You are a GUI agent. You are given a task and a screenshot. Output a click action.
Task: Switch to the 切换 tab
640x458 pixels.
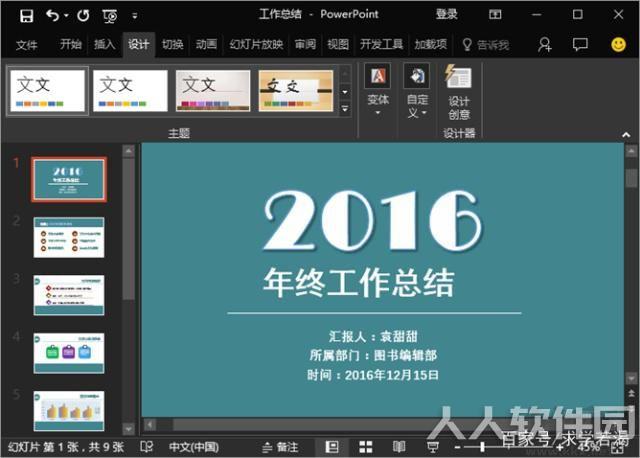[x=173, y=44]
